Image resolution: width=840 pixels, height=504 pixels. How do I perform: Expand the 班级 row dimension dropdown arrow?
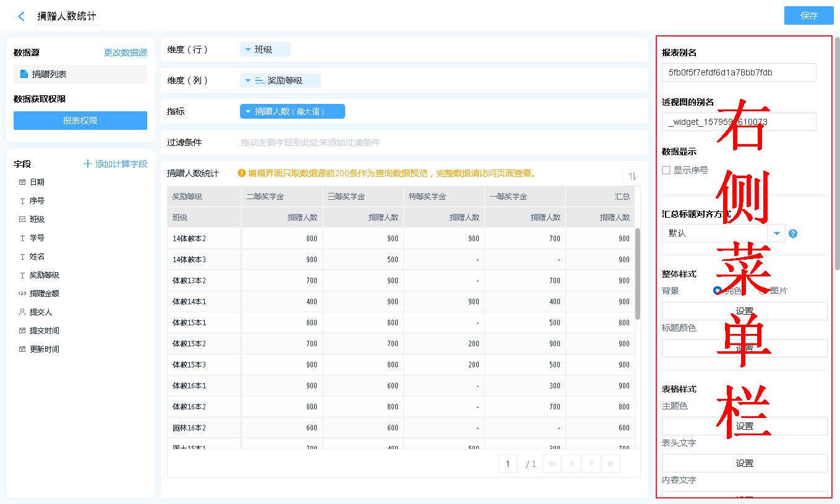pos(248,49)
